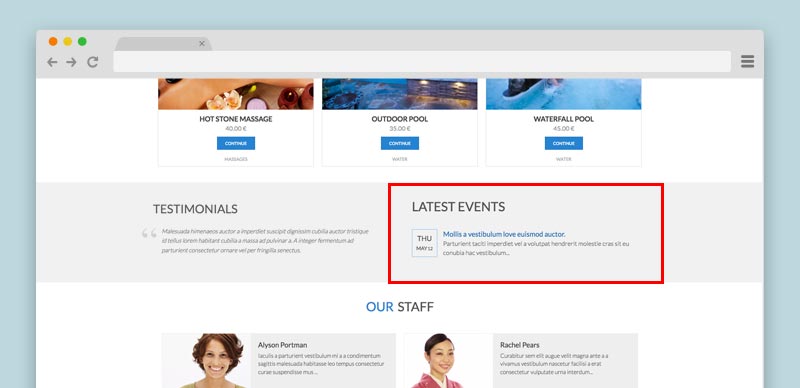This screenshot has height=388, width=800.
Task: Open the Waterfall Pool photo
Action: tap(563, 94)
